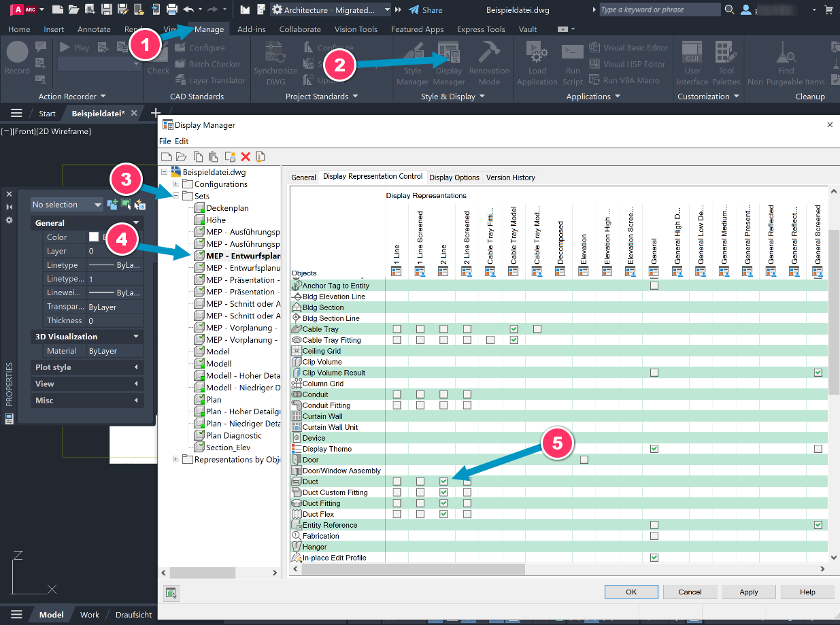
Task: Switch to the Display Options tab
Action: pyautogui.click(x=454, y=178)
